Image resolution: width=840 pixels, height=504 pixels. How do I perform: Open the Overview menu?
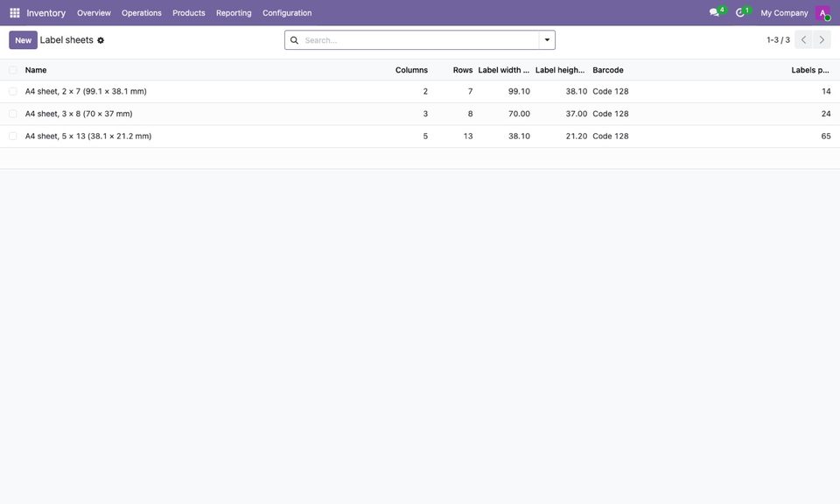coord(94,13)
